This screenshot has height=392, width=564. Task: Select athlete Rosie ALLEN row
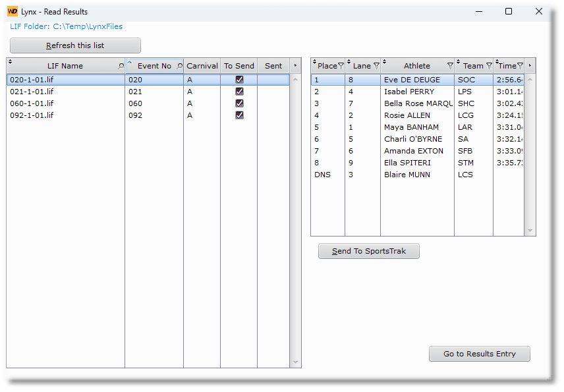tap(417, 115)
